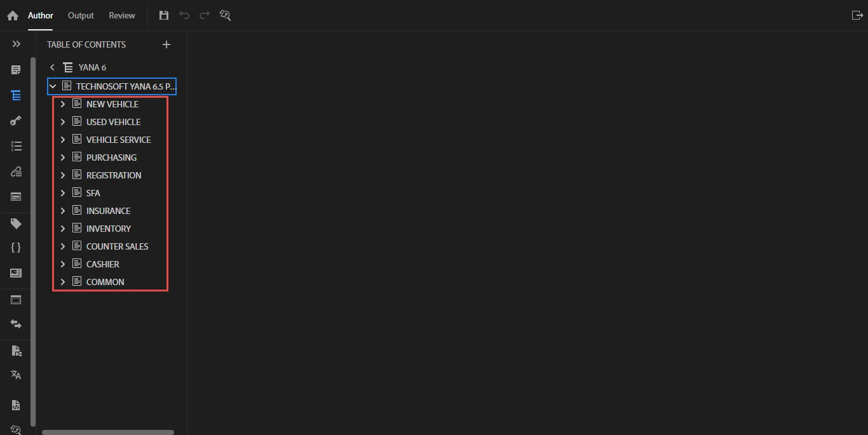The width and height of the screenshot is (868, 435).
Task: Collapse the TECHNOSOFT YANA 6.5 node
Action: (x=53, y=86)
